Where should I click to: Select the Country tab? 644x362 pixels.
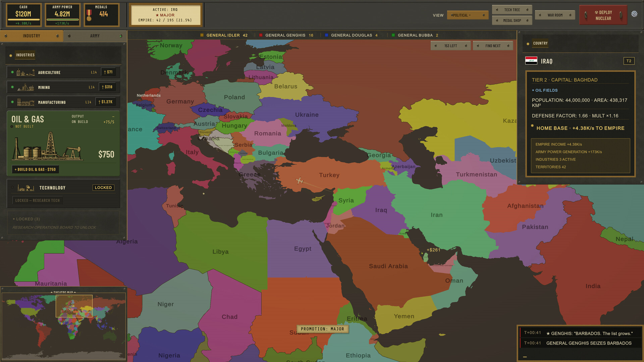tap(540, 43)
